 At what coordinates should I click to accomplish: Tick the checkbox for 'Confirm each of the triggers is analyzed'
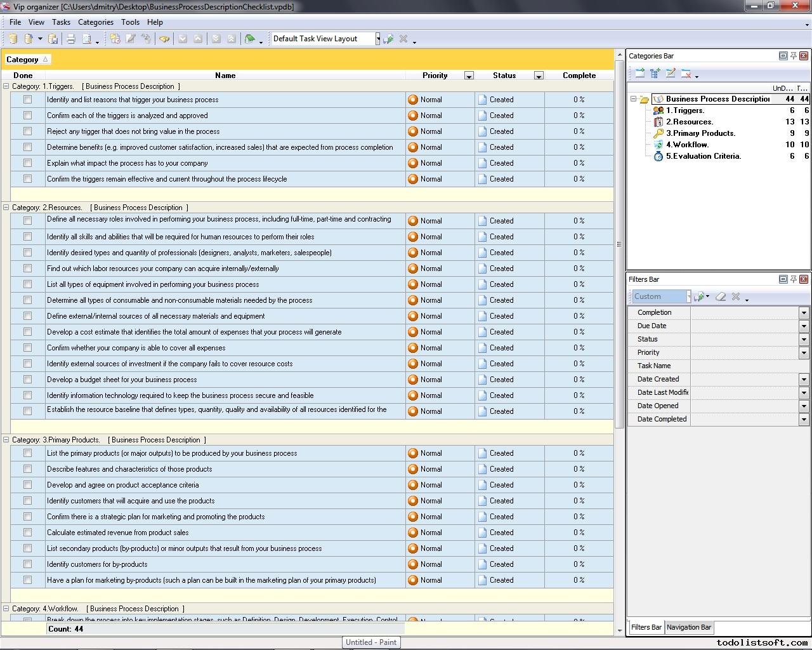[27, 116]
